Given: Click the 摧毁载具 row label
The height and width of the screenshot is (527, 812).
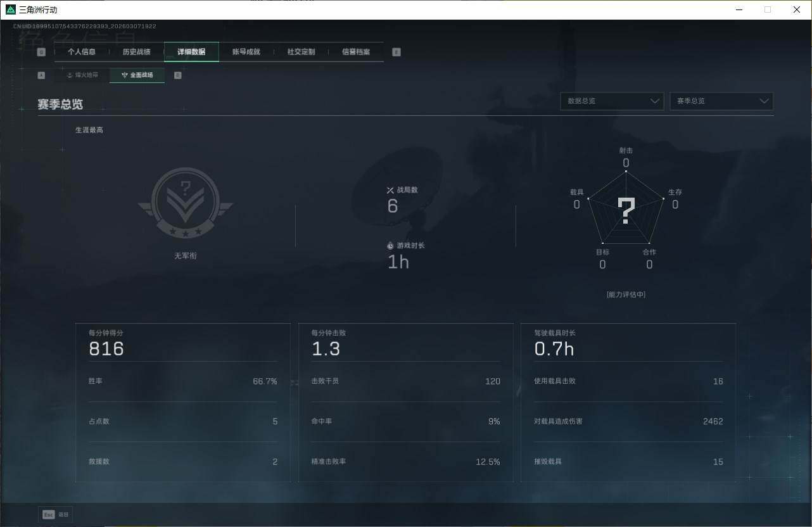Looking at the screenshot, I should [x=548, y=462].
